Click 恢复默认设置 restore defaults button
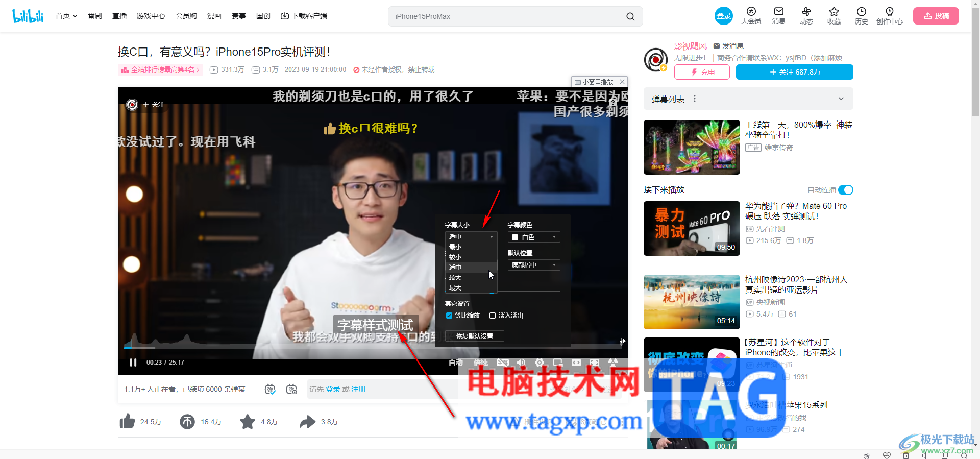Screen dimensions: 980x459 475,336
